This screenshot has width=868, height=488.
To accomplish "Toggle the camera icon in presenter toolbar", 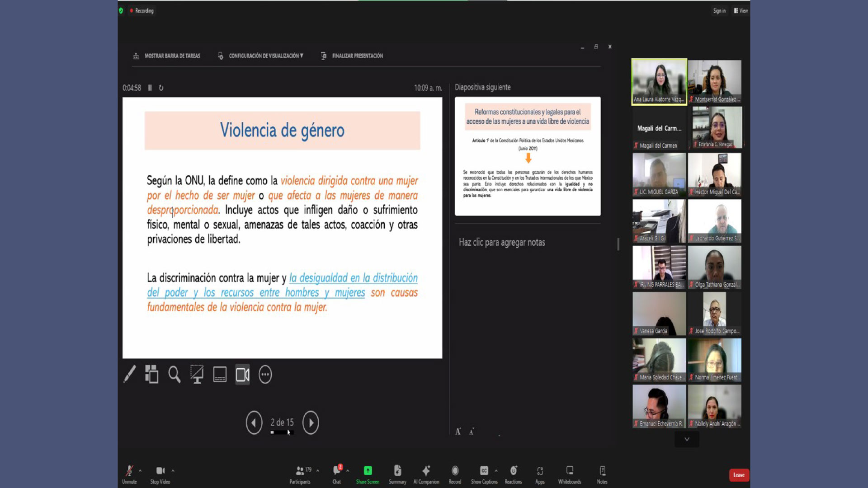I will (x=242, y=375).
